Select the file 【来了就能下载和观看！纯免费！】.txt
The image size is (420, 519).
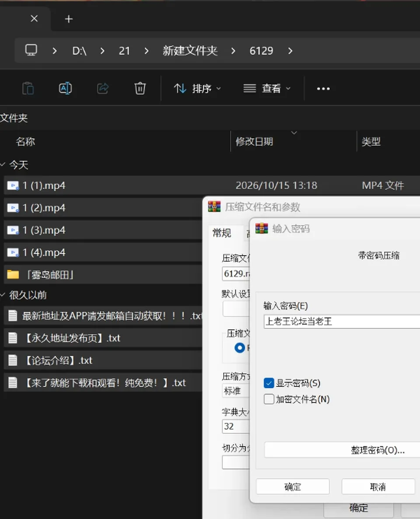pos(103,383)
